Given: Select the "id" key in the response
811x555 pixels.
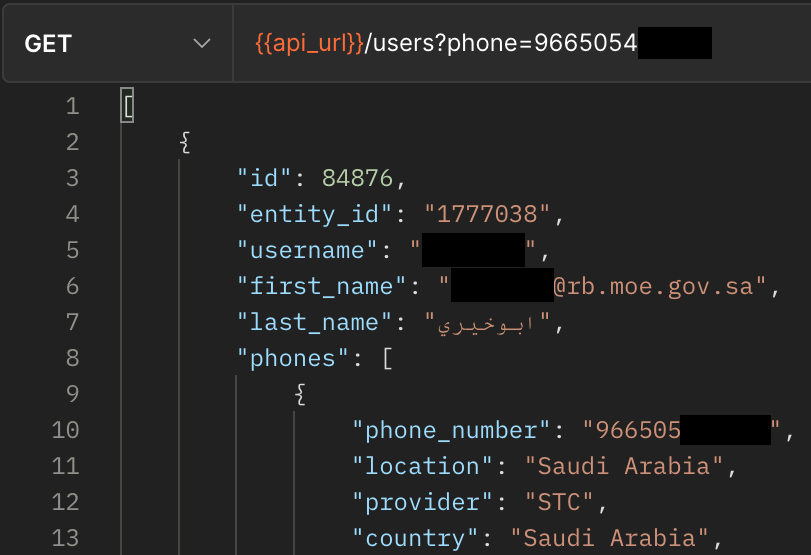Looking at the screenshot, I should click(266, 178).
